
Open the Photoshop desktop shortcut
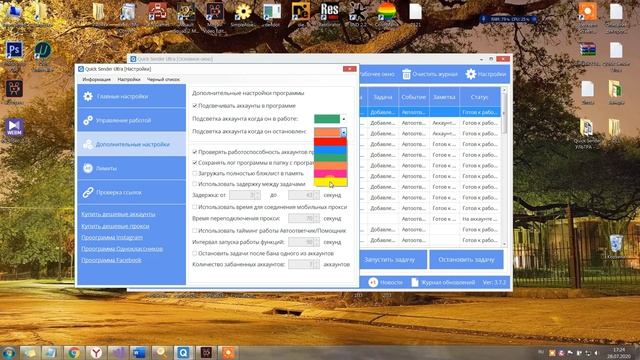[14, 51]
